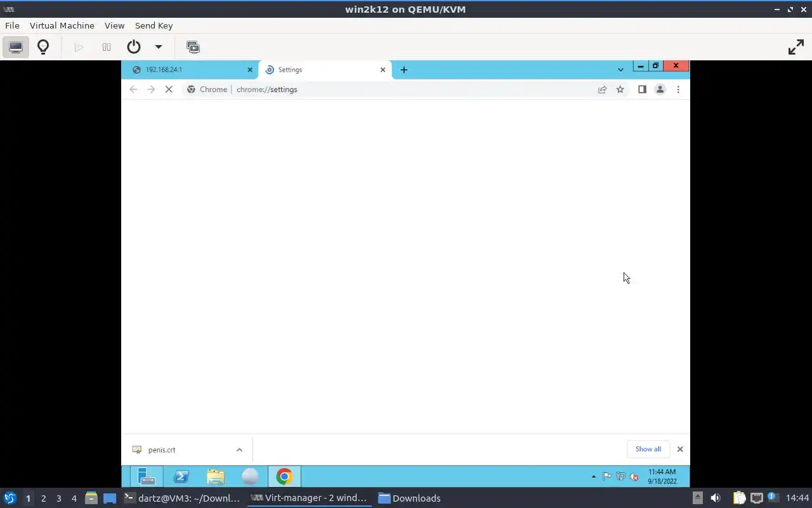The width and height of the screenshot is (812, 508).
Task: Expand penis.crt download options chevron
Action: [x=239, y=450]
